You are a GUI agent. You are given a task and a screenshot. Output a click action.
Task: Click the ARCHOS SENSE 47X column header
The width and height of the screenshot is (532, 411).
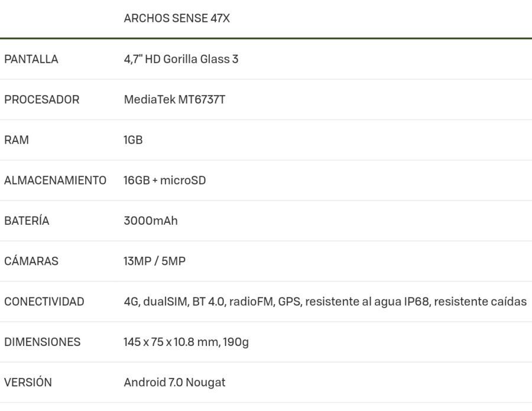point(177,18)
